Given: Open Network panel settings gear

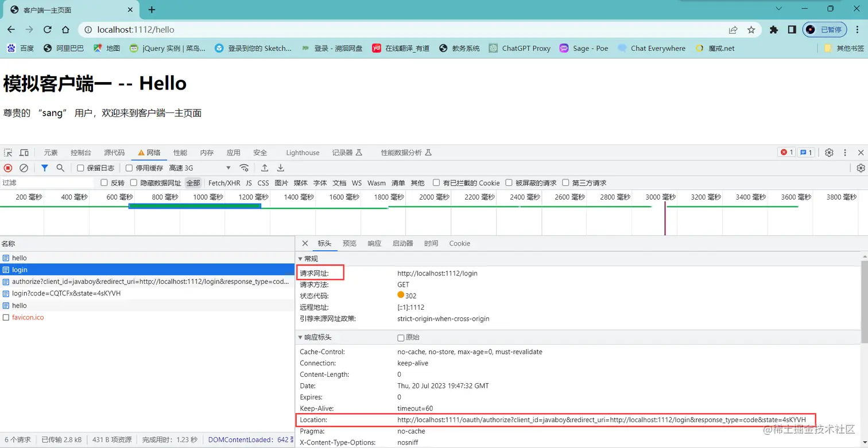Looking at the screenshot, I should [861, 168].
